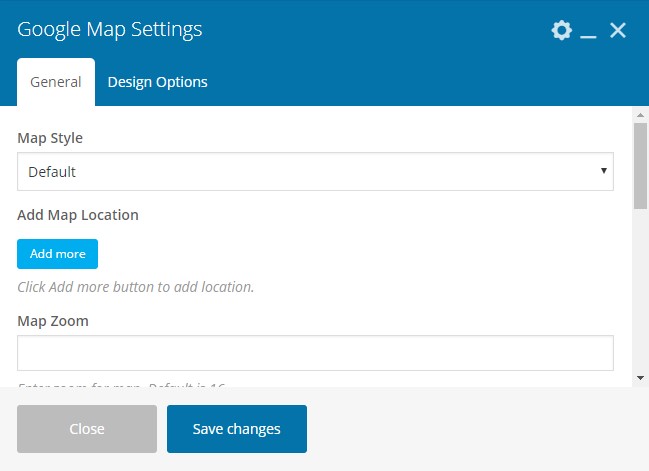
Task: Click the Save changes button
Action: [x=237, y=429]
